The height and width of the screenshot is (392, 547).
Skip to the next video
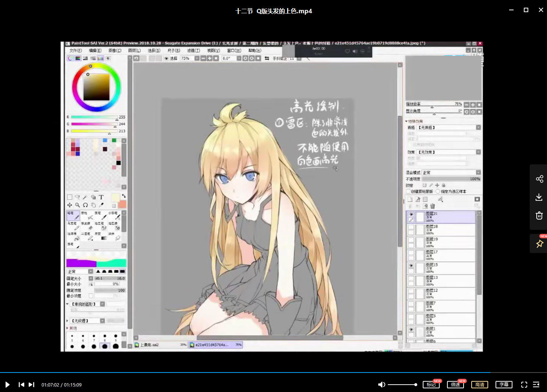point(32,385)
